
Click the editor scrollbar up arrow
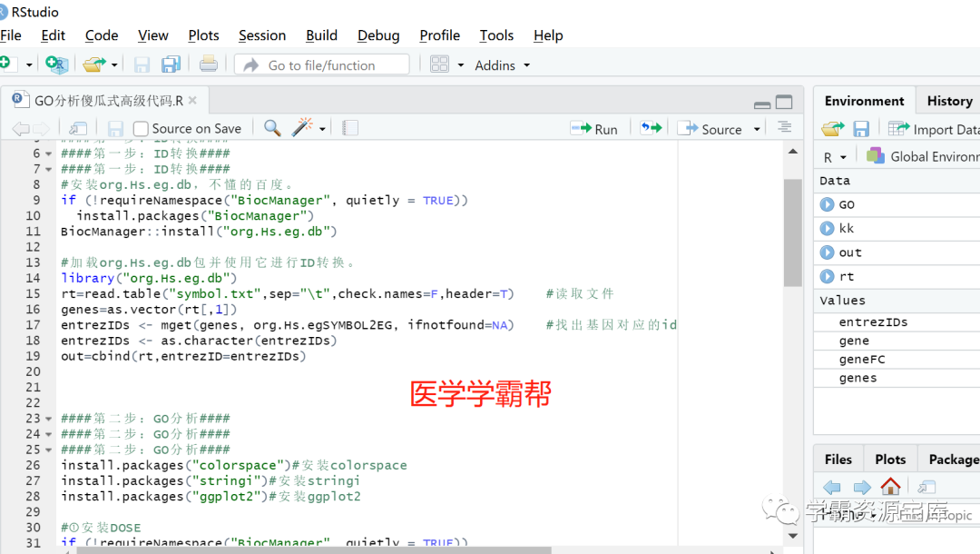[792, 152]
